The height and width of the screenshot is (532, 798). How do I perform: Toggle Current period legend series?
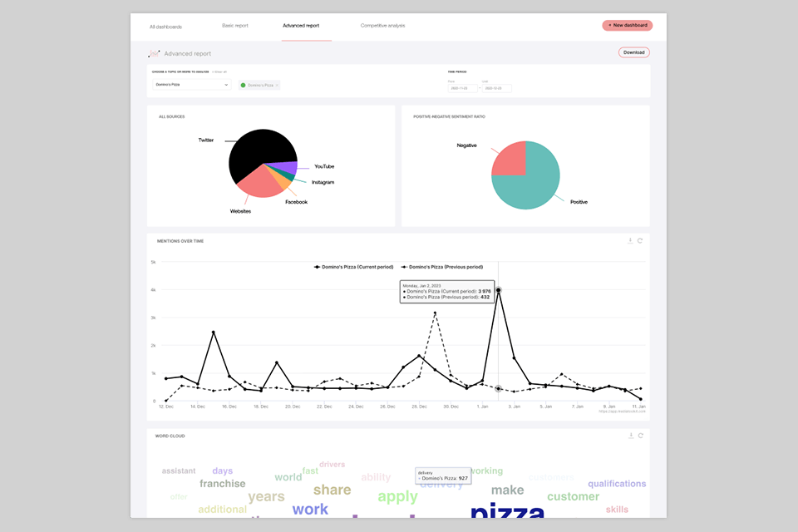(354, 267)
